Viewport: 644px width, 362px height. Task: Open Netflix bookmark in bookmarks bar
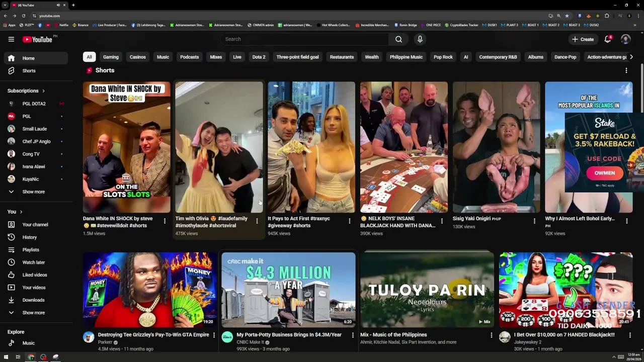click(61, 25)
